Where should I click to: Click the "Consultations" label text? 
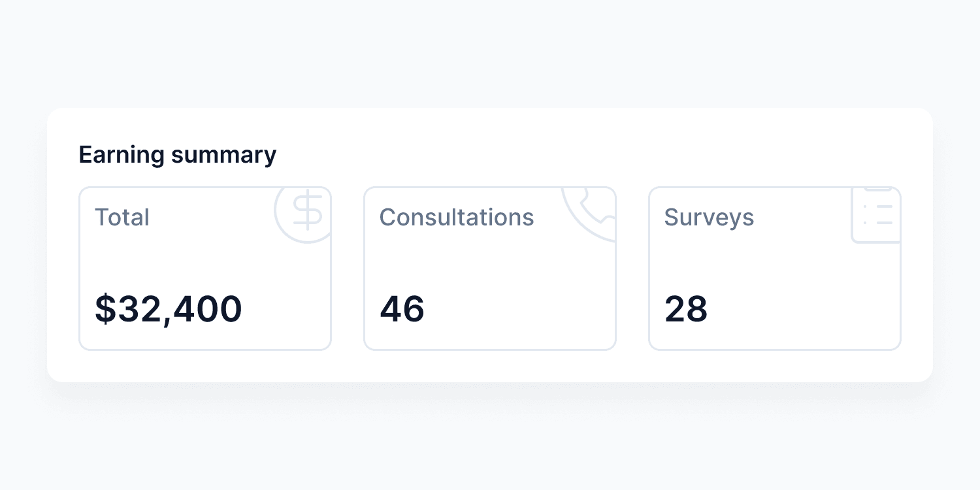(x=457, y=218)
